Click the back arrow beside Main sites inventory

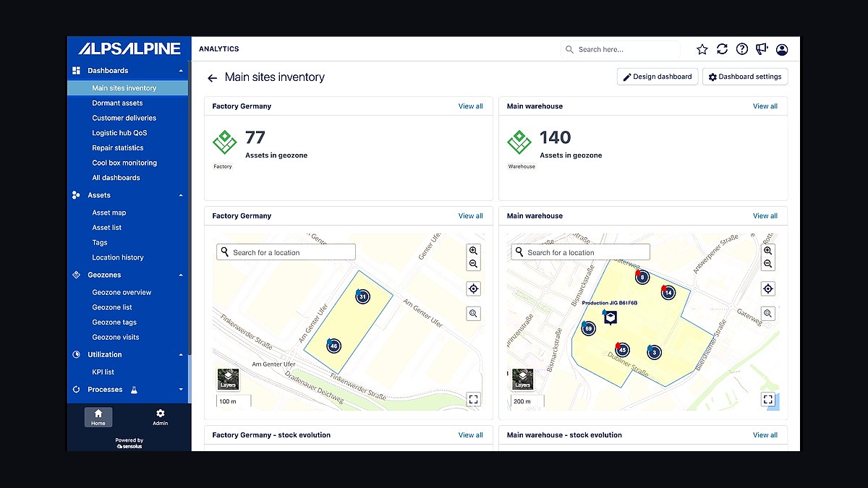pos(212,78)
